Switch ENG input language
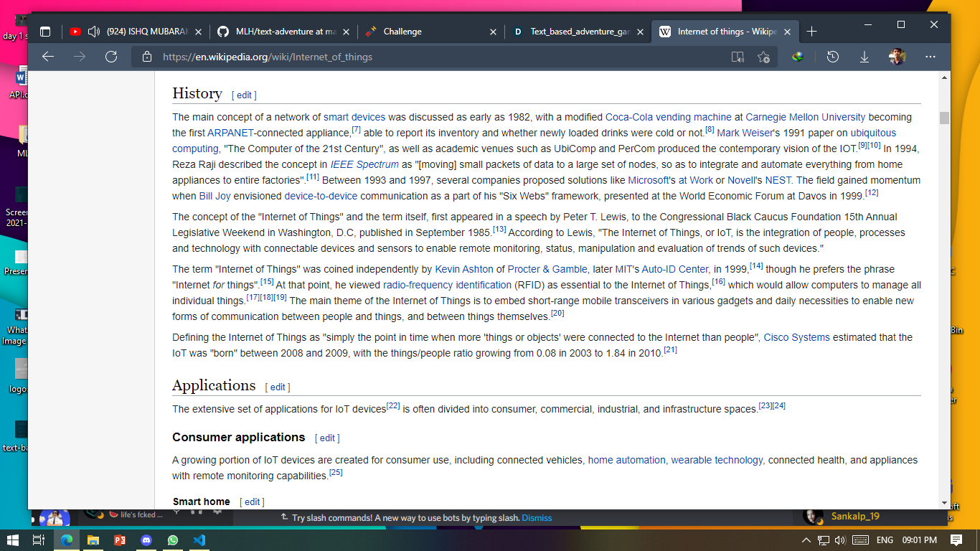Viewport: 980px width, 551px height. pos(885,540)
